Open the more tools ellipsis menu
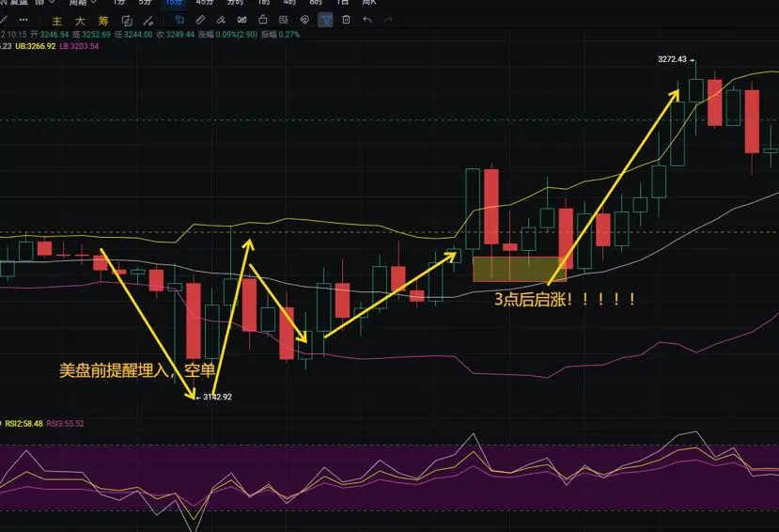Image resolution: width=779 pixels, height=532 pixels. [23, 20]
